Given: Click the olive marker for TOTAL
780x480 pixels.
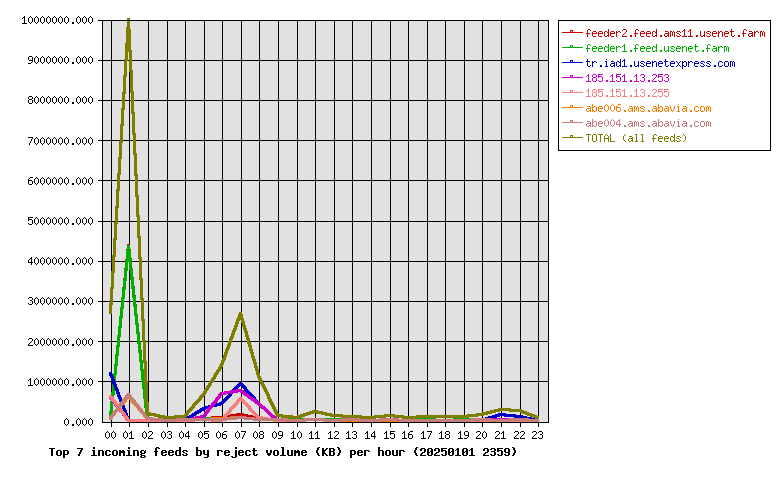Looking at the screenshot, I should coord(572,137).
